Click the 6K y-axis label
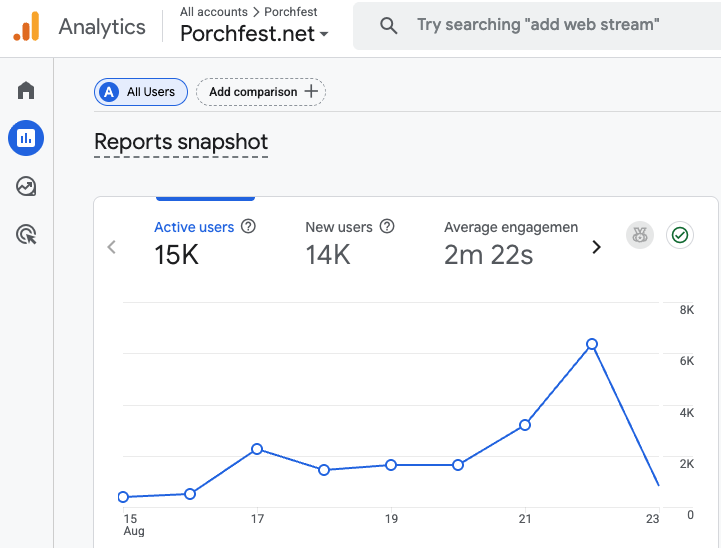 (x=687, y=360)
